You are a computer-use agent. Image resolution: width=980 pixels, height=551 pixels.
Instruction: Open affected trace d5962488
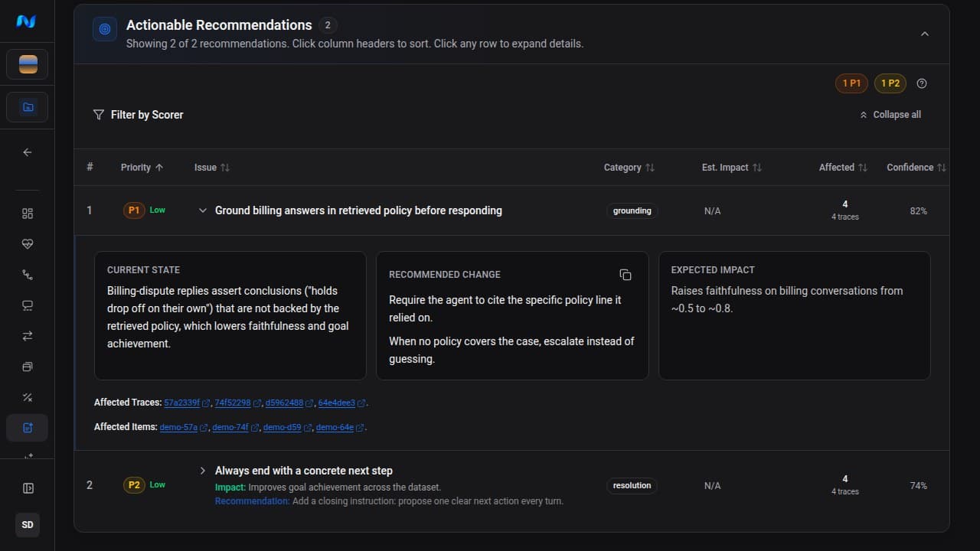[x=289, y=403]
